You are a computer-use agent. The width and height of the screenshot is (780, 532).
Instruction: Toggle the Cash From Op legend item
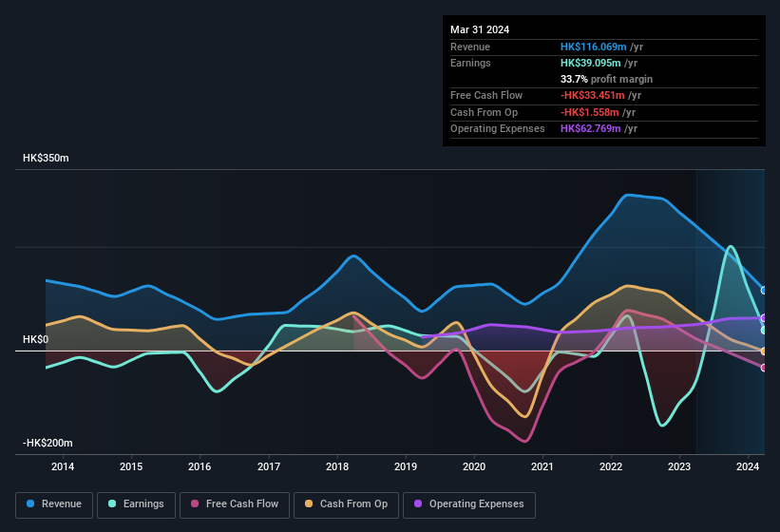pos(348,504)
